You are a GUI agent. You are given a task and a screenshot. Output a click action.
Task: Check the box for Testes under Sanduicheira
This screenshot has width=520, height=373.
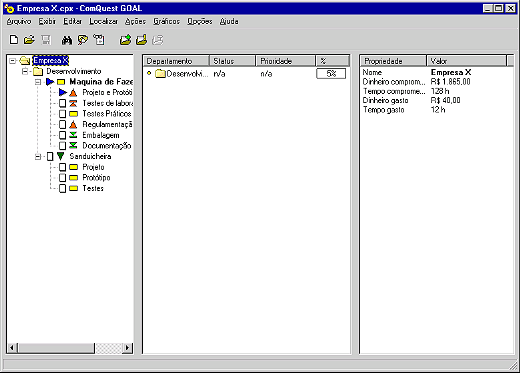point(62,188)
